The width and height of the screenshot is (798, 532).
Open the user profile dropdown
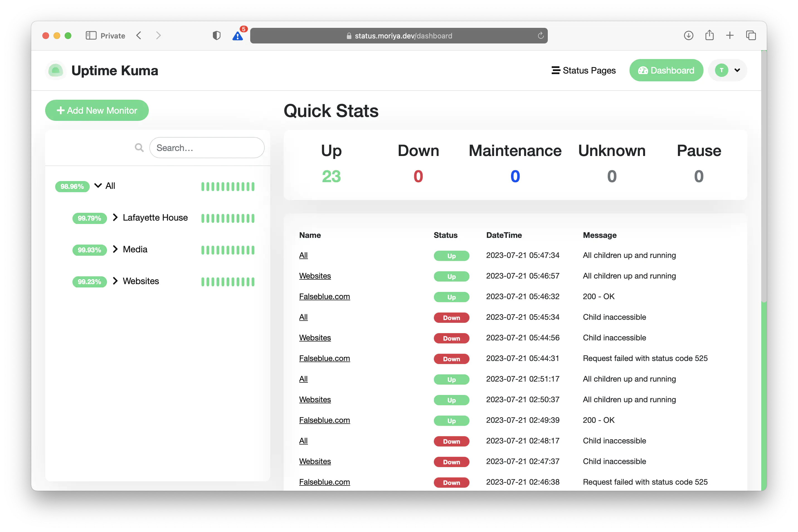(728, 70)
